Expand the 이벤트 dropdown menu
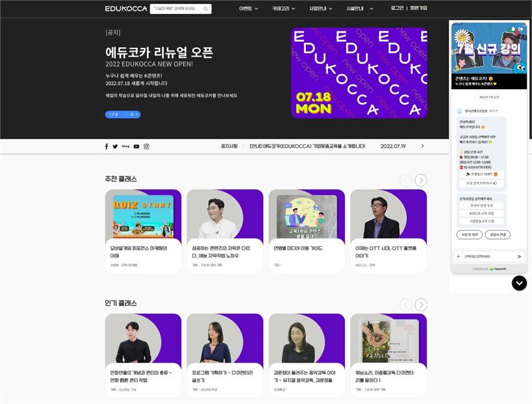Image resolution: width=532 pixels, height=404 pixels. [x=248, y=9]
